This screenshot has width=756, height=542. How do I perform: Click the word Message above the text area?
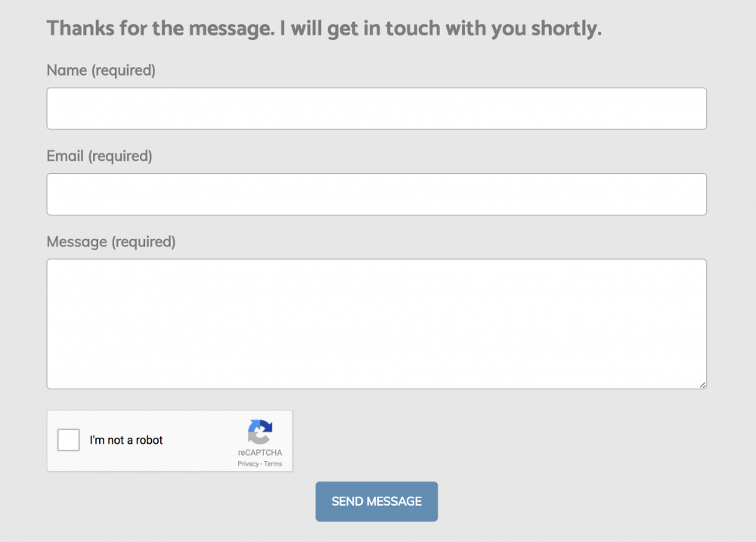tap(76, 242)
